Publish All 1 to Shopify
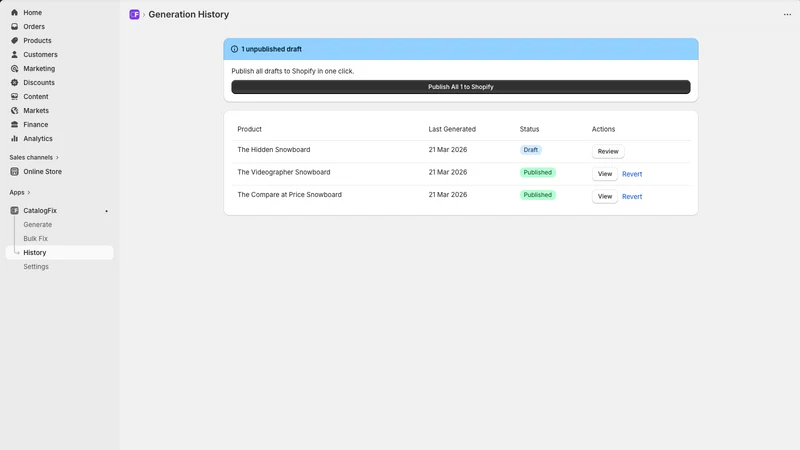The width and height of the screenshot is (800, 450). click(x=461, y=87)
